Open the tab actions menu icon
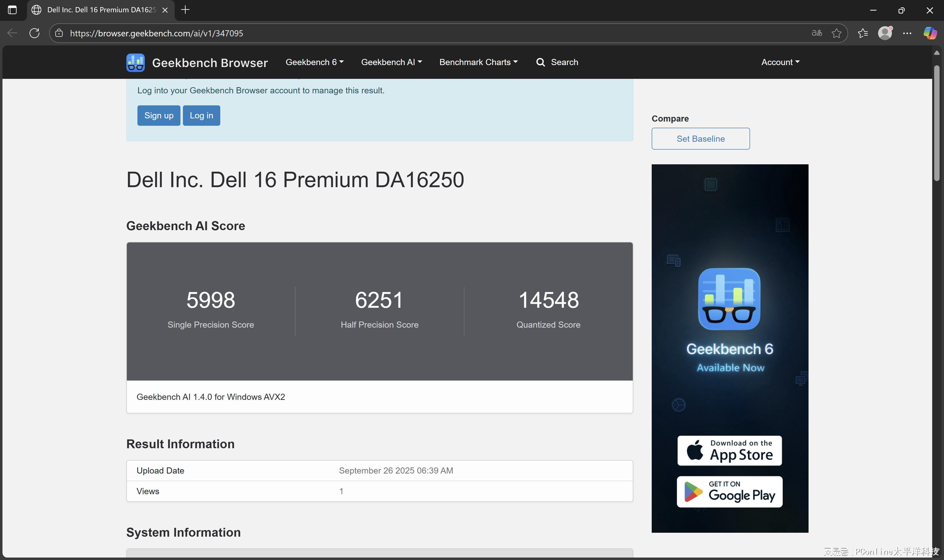This screenshot has height=560, width=944. point(12,10)
